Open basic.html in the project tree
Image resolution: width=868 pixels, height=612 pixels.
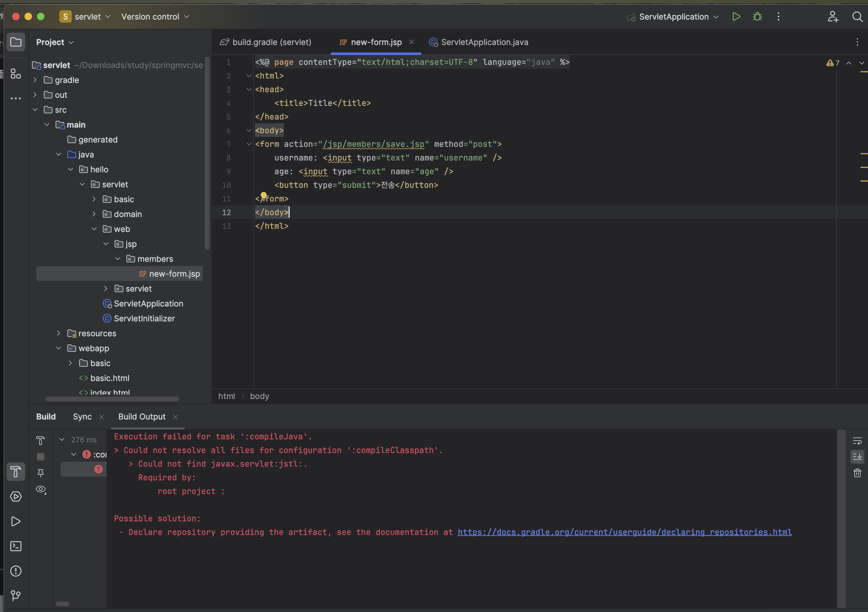click(104, 378)
